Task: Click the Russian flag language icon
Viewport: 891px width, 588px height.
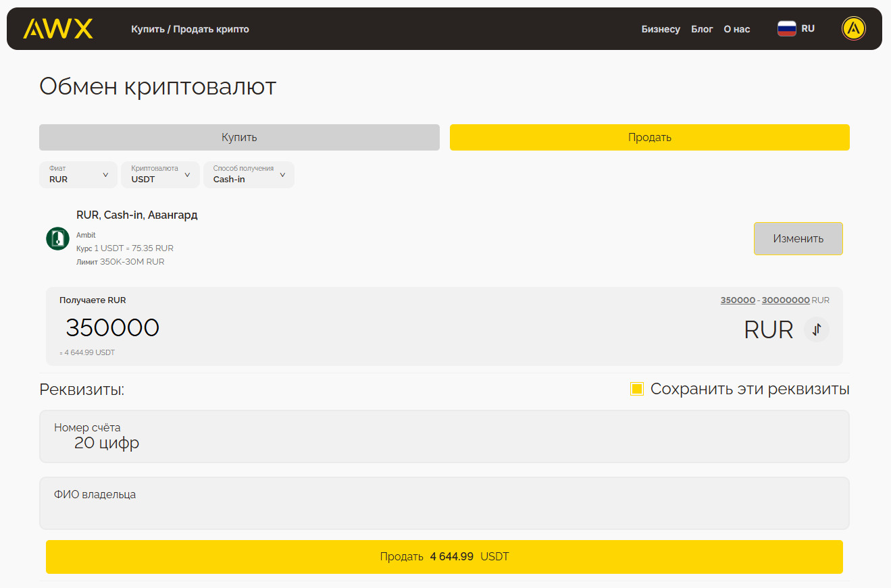Action: coord(786,28)
